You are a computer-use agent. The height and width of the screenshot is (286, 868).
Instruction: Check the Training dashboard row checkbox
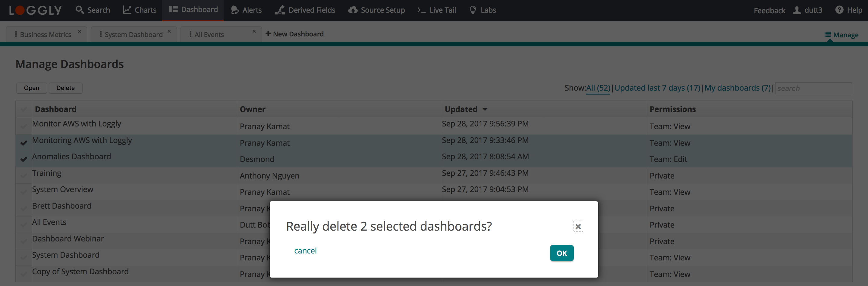point(24,176)
